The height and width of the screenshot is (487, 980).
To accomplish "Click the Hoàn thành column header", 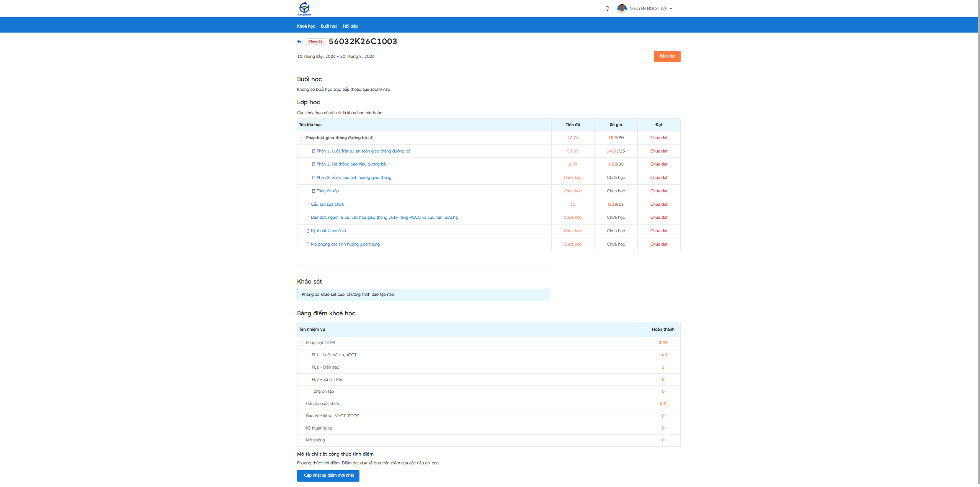I will [663, 329].
